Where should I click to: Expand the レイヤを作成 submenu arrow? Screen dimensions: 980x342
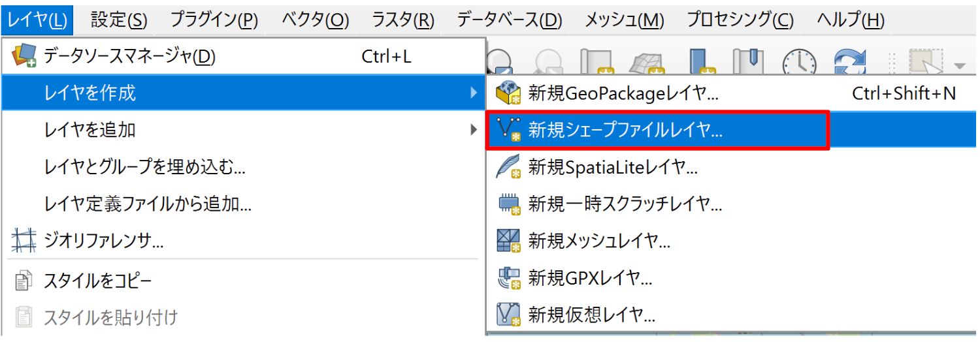point(474,93)
